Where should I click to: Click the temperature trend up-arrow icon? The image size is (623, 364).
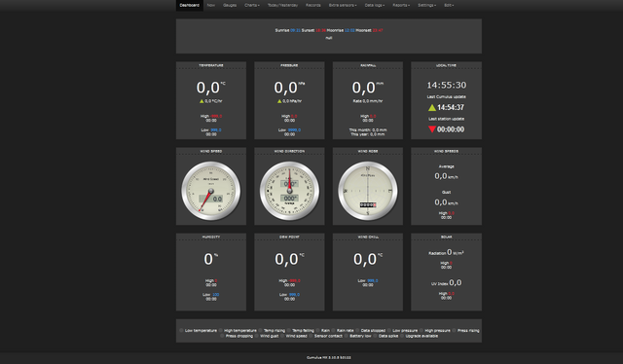(x=202, y=101)
